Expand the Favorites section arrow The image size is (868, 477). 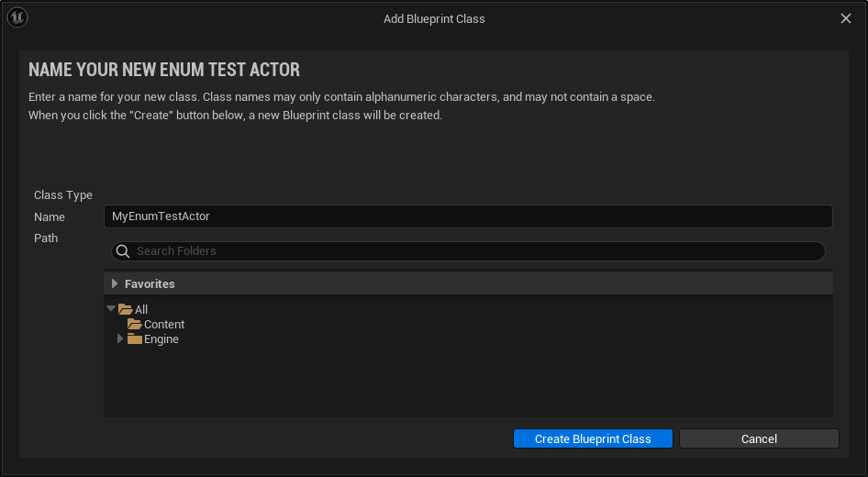115,283
